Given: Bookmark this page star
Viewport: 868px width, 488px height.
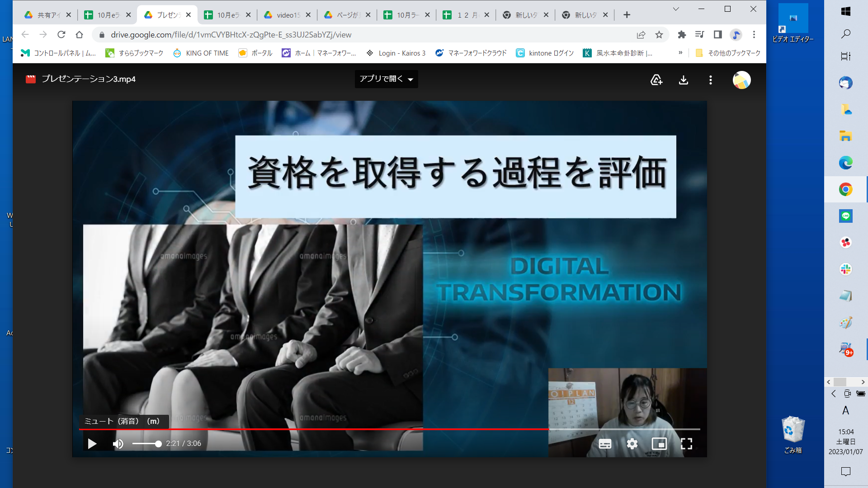Looking at the screenshot, I should (659, 35).
